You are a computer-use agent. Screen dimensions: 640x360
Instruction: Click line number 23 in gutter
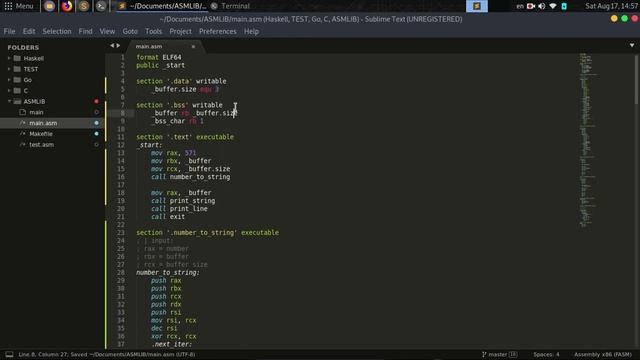coord(121,233)
